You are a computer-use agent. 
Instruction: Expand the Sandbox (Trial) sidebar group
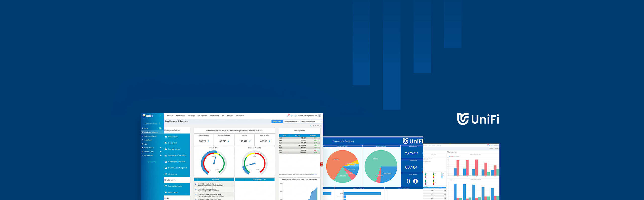pyautogui.click(x=161, y=152)
